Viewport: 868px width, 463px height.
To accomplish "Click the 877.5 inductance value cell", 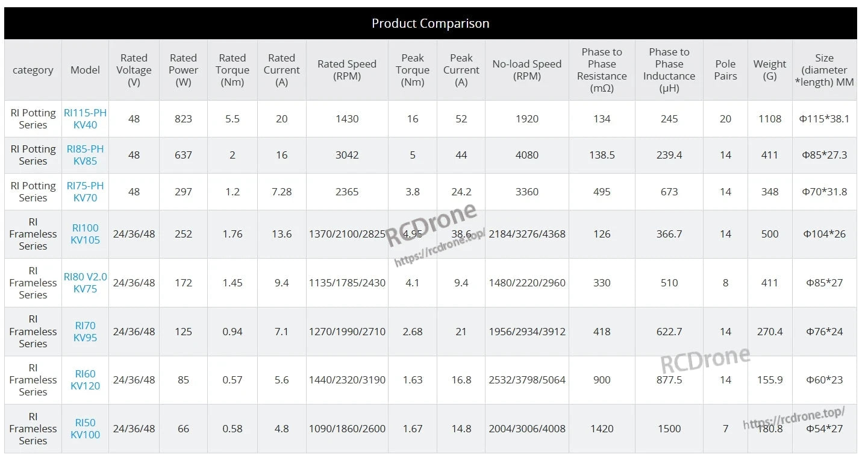I will pyautogui.click(x=669, y=380).
